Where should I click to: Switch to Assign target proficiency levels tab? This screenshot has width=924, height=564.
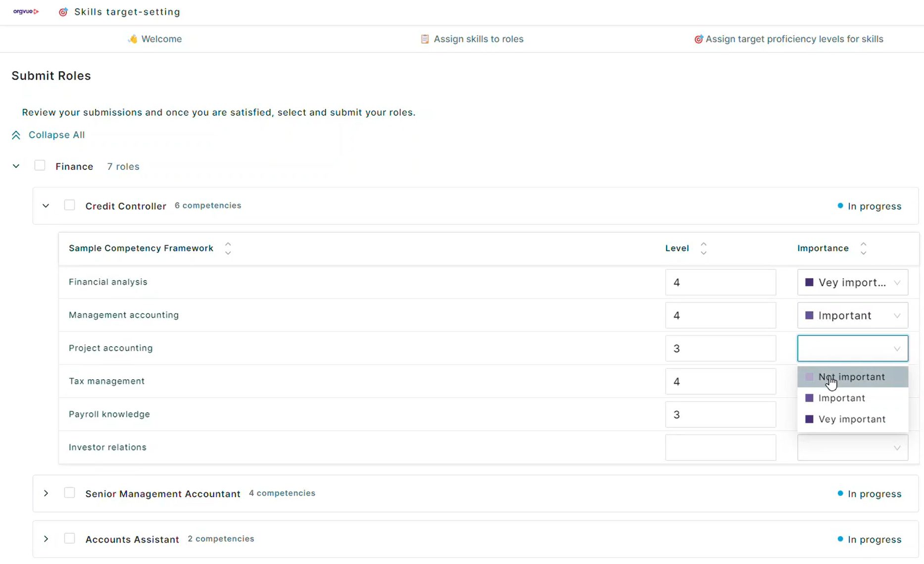coord(789,39)
